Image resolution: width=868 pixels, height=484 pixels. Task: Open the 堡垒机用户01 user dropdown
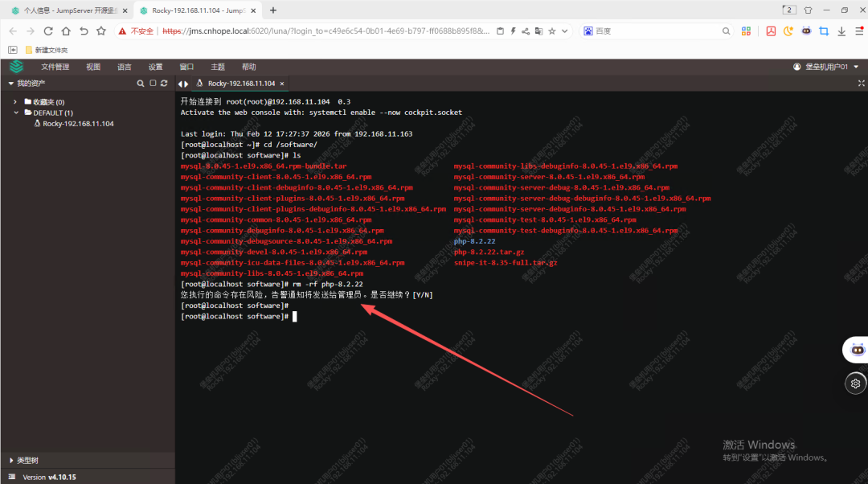825,67
